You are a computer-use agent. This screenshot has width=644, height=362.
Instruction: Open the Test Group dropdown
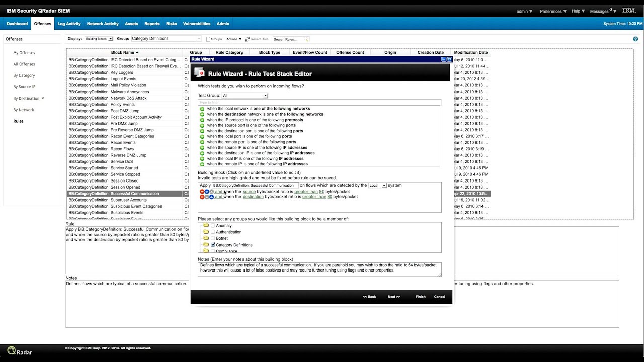point(245,95)
